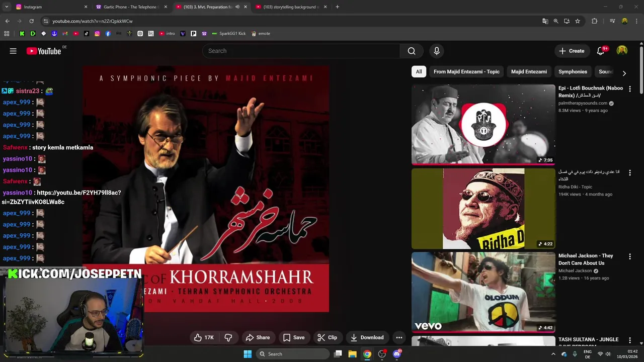The height and width of the screenshot is (362, 644).
Task: Click the Download button
Action: (367, 338)
